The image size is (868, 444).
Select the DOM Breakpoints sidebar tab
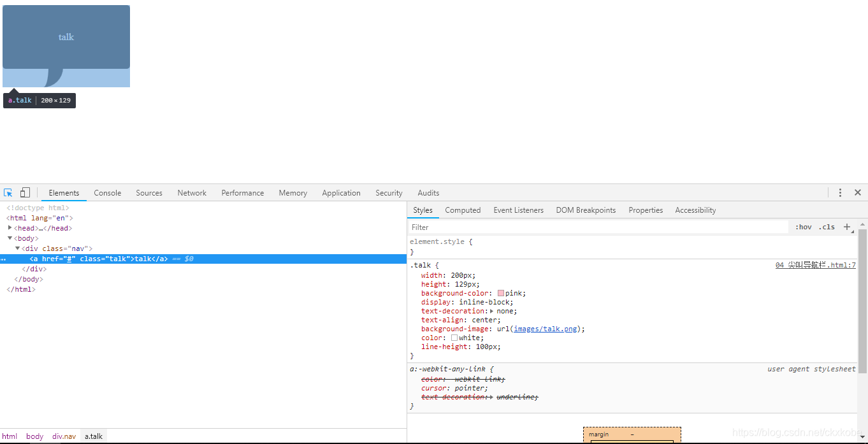pyautogui.click(x=586, y=210)
